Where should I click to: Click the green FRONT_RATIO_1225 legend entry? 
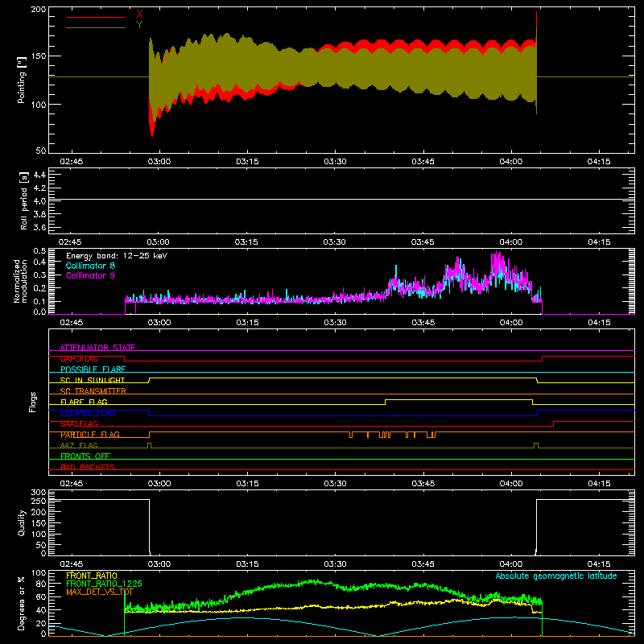[x=104, y=584]
